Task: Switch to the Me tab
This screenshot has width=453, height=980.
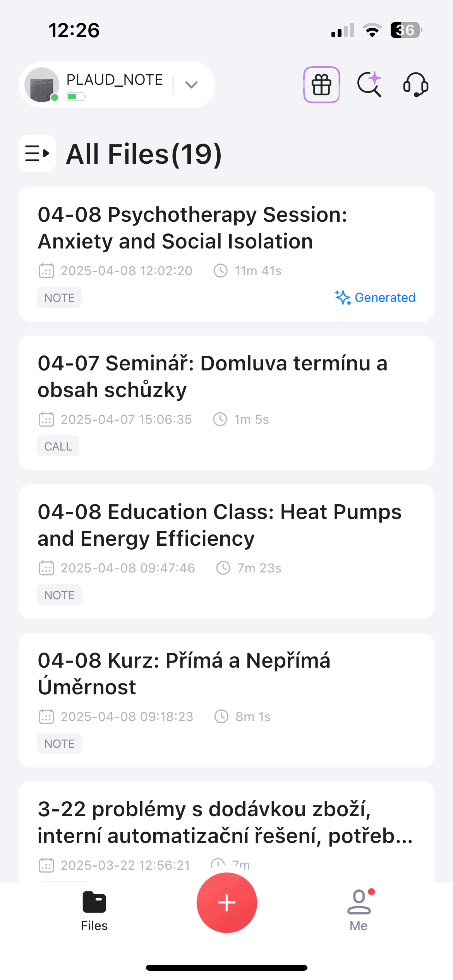Action: tap(359, 910)
